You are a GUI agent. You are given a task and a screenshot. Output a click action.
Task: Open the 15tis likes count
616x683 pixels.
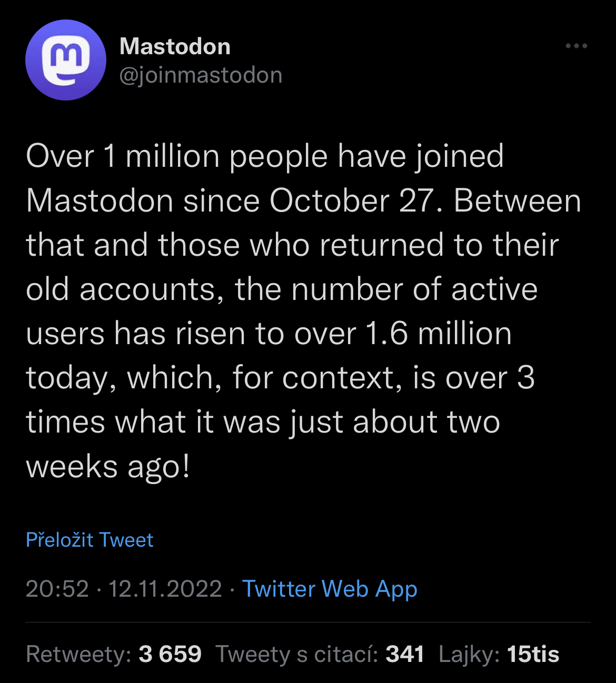pyautogui.click(x=533, y=654)
